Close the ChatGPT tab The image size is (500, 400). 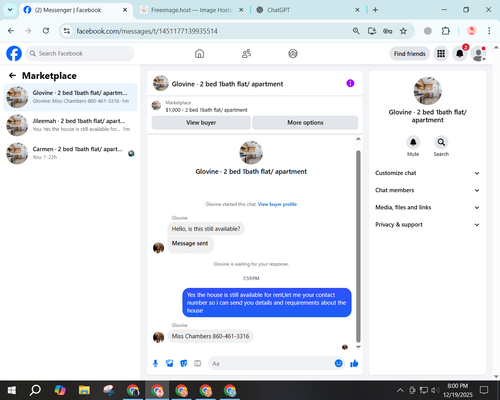[x=357, y=10]
